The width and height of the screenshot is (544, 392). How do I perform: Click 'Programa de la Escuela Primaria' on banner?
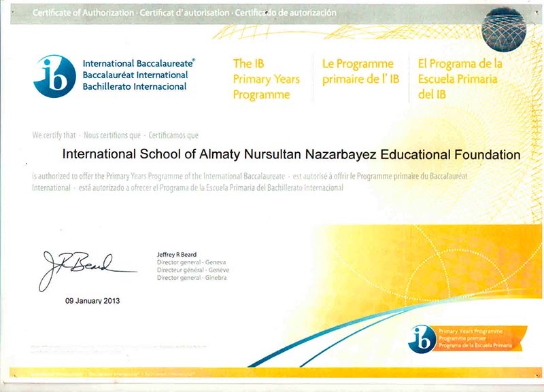click(x=475, y=345)
